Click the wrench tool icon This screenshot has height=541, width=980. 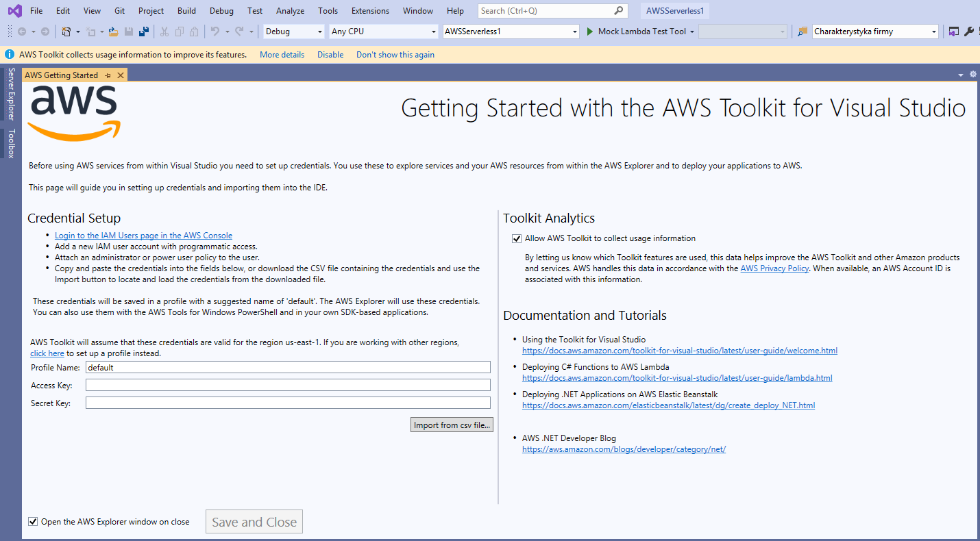969,32
